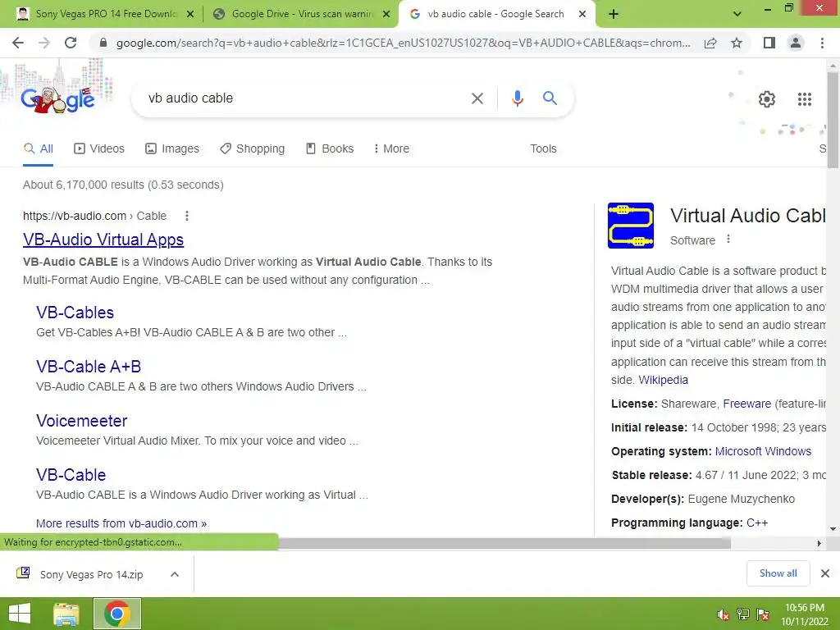840x630 pixels.
Task: View site info via lock icon
Action: point(103,43)
